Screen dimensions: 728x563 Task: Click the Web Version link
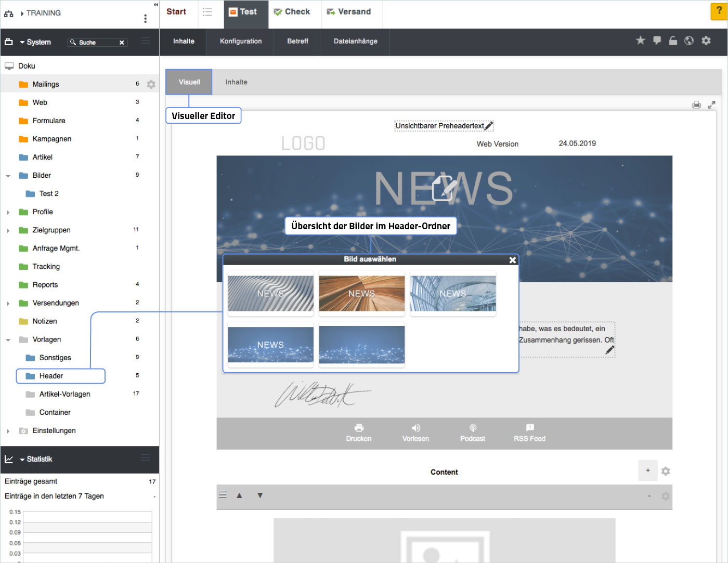pos(497,144)
